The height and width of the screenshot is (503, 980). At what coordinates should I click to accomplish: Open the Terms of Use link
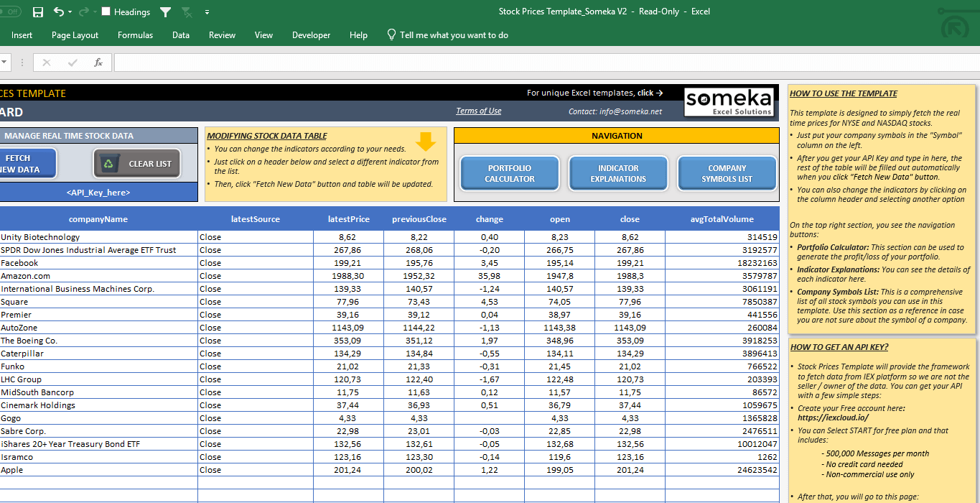pos(480,110)
